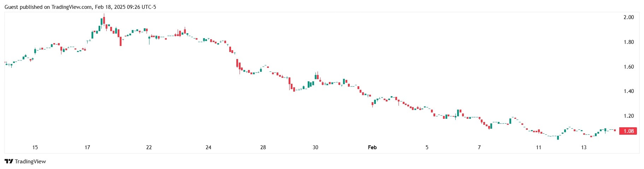Select the 1.20 price axis label

[629, 116]
